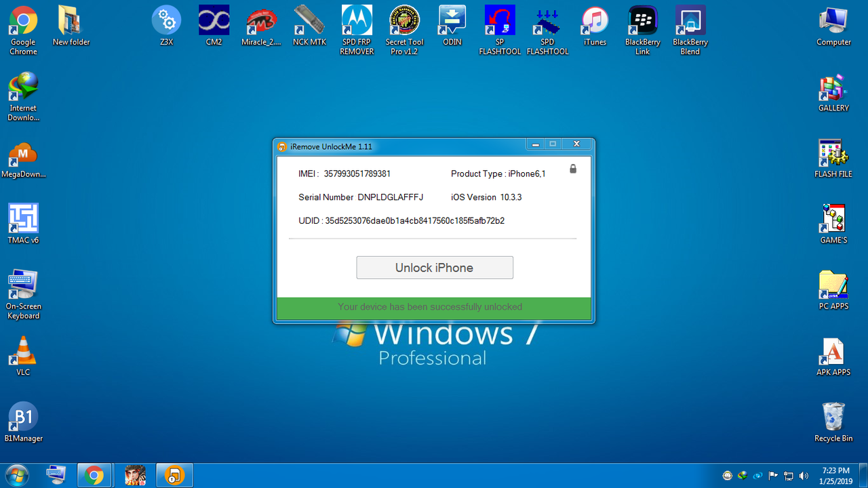This screenshot has height=488, width=868.
Task: Open the On-Screen Keyboard shortcut
Action: [x=23, y=295]
